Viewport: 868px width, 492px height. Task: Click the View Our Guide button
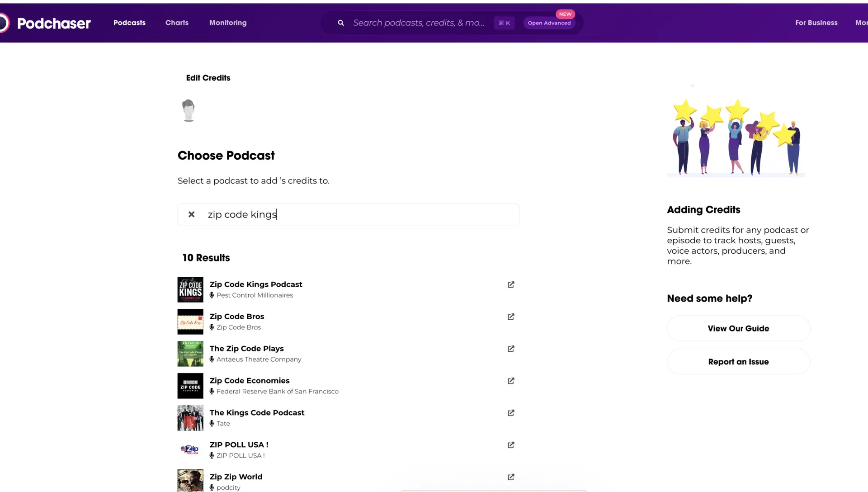point(738,328)
